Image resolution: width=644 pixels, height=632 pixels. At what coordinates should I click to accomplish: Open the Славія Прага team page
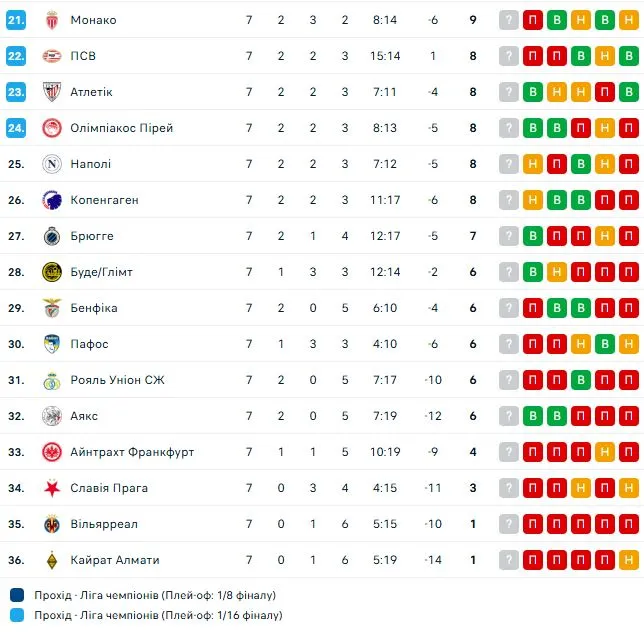pos(109,488)
